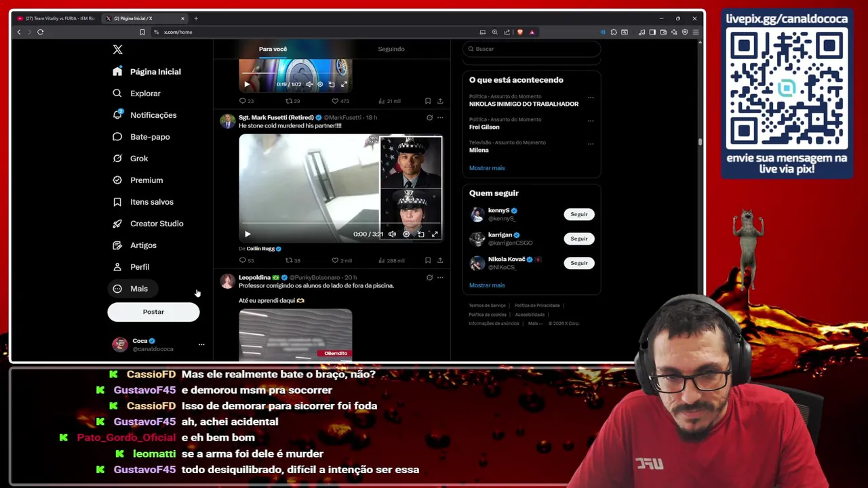The image size is (868, 488).
Task: Follow Nikola Kovač with the Seguir button
Action: (579, 263)
